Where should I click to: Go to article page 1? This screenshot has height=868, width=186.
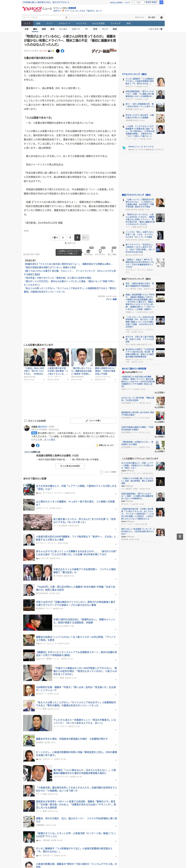[x=62, y=237]
